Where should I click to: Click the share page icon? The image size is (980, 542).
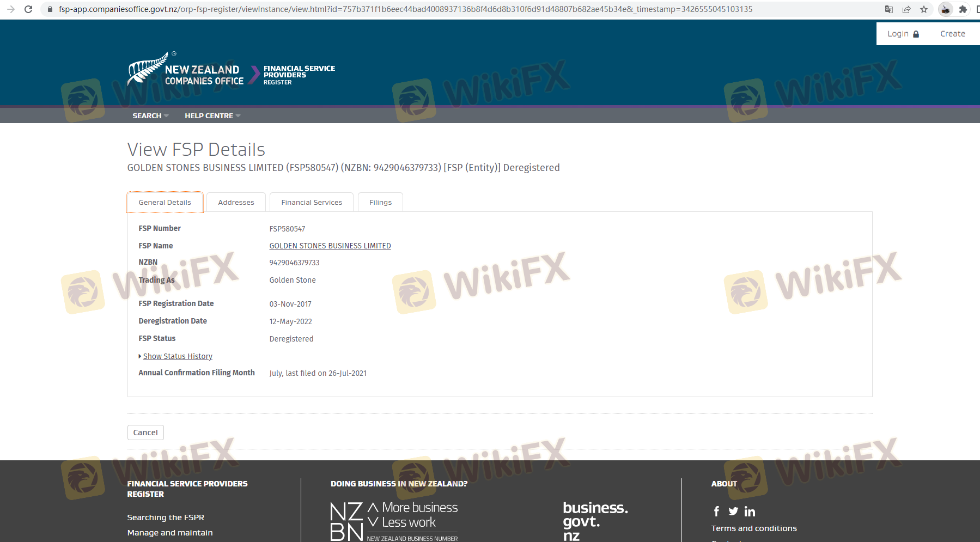click(906, 9)
